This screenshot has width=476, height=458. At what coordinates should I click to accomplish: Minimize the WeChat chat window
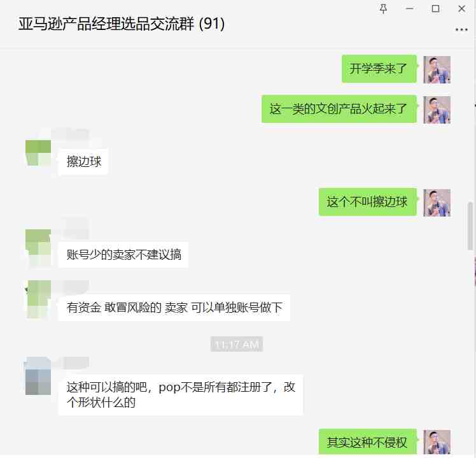410,9
